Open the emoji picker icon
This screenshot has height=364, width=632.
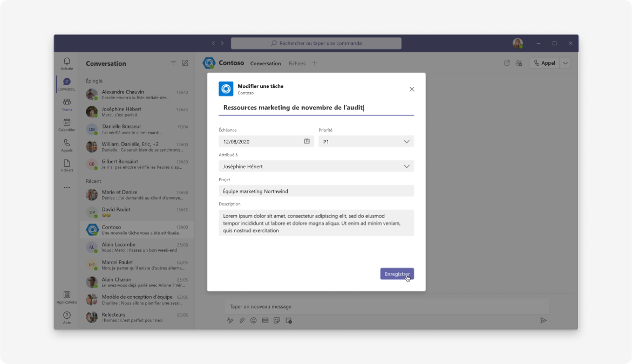coord(254,320)
